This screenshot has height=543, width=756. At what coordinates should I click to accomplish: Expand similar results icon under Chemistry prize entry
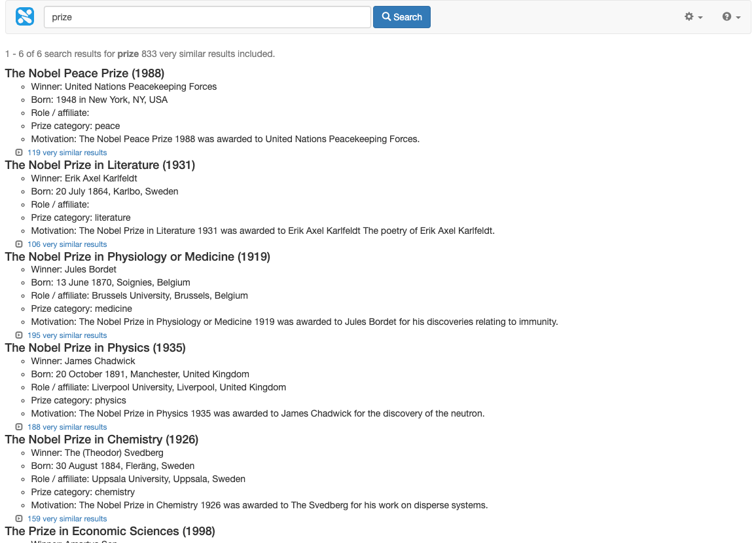pyautogui.click(x=18, y=518)
